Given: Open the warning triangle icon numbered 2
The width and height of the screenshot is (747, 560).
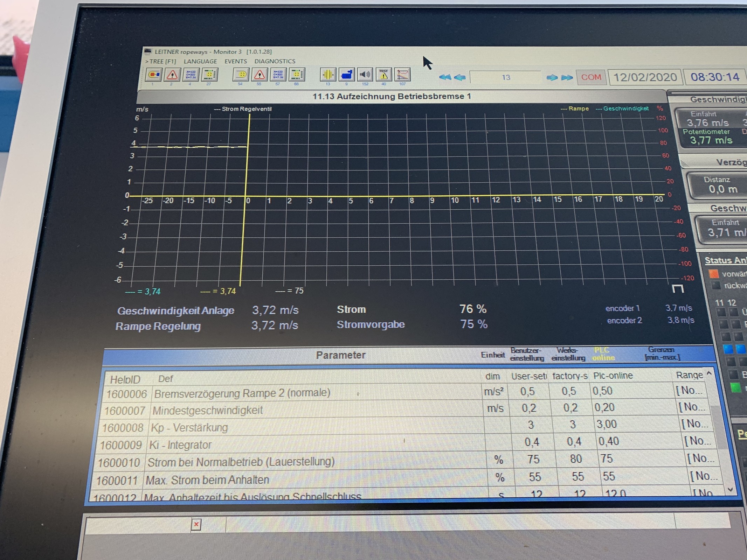Looking at the screenshot, I should (x=172, y=75).
